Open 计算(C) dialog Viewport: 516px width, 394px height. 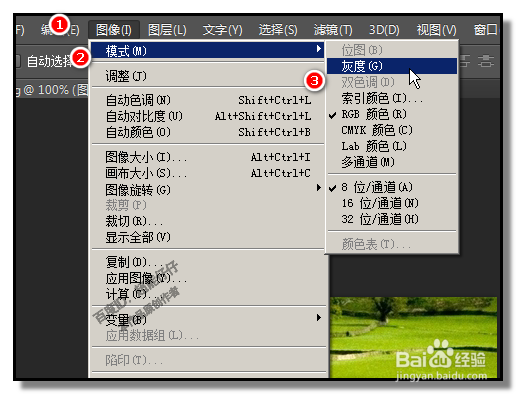[208, 294]
